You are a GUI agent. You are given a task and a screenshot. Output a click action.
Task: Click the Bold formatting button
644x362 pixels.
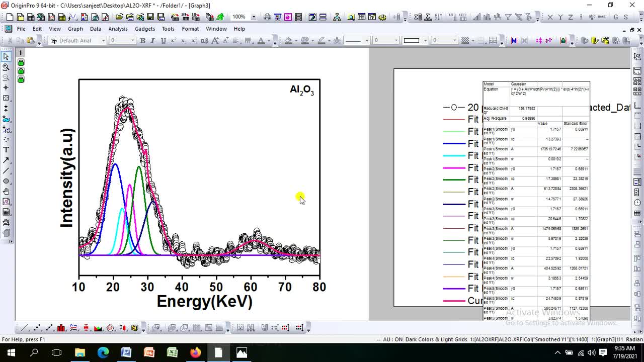point(142,40)
